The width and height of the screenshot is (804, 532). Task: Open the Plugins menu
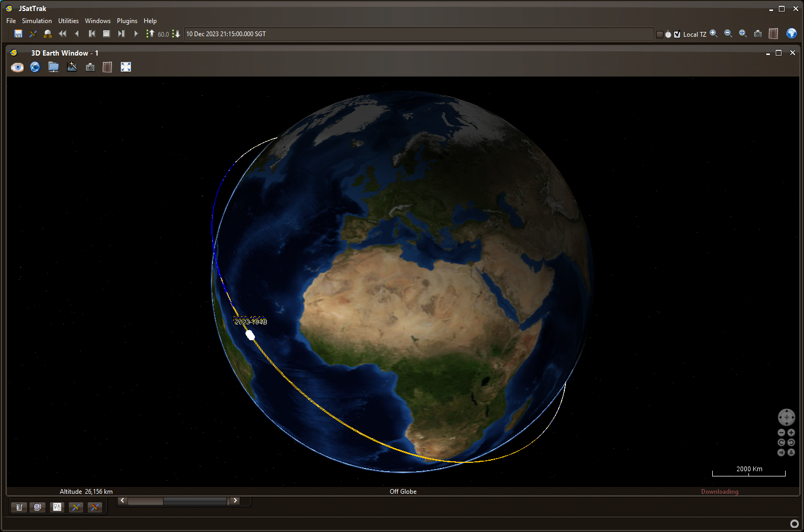(127, 21)
